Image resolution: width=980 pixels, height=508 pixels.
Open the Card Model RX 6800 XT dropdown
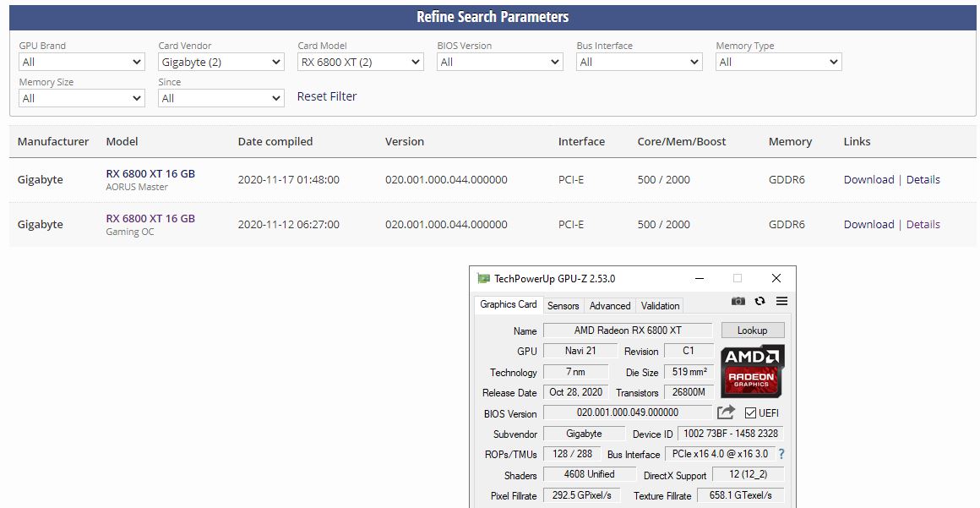coord(361,62)
